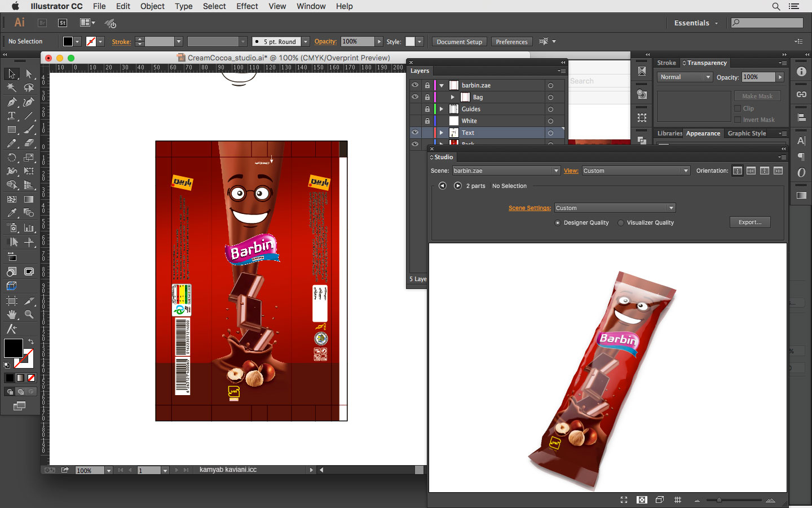Click the Export... button

pos(749,222)
